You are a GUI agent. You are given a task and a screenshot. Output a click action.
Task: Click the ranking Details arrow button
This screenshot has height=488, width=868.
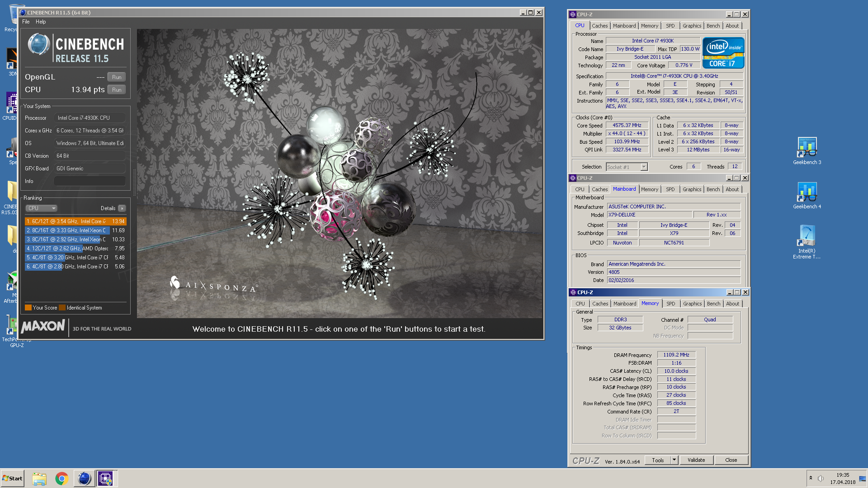pos(122,208)
